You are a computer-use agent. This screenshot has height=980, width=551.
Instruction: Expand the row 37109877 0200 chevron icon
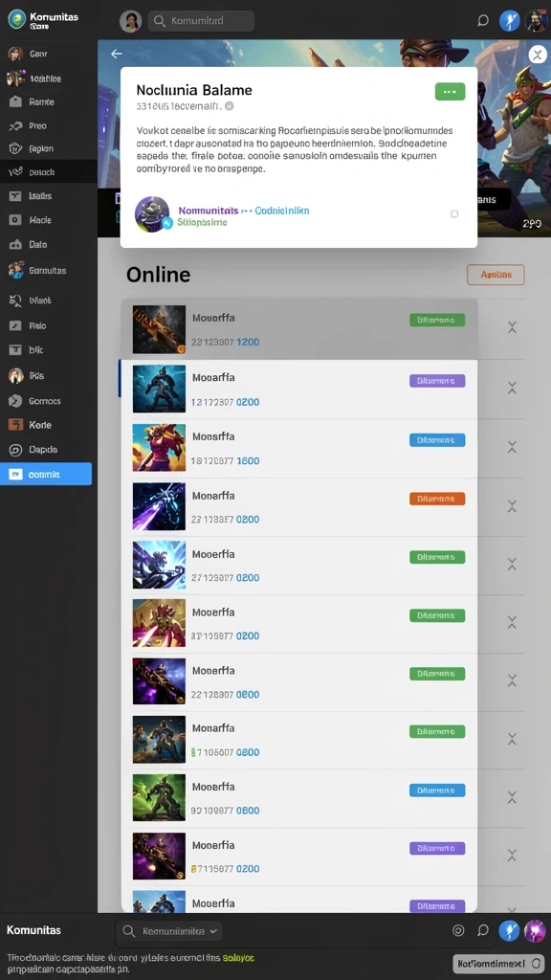(513, 622)
